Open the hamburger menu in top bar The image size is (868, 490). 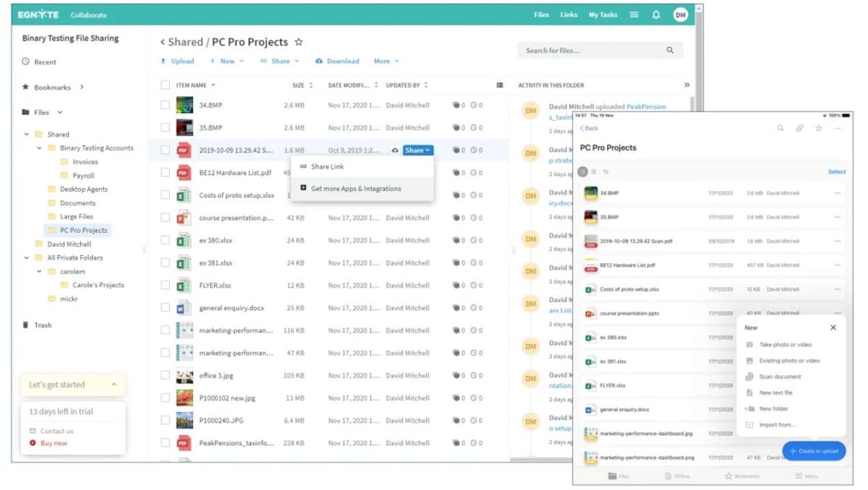(x=634, y=14)
